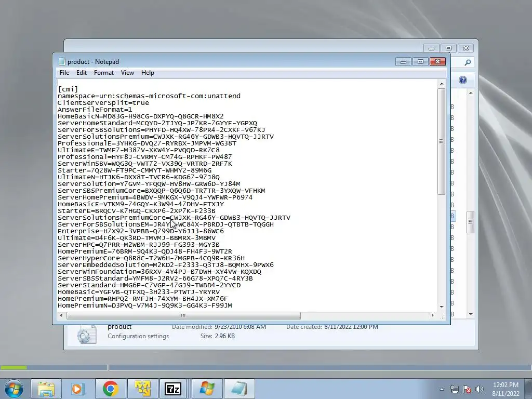
Task: Open the Help menu in Notepad
Action: click(148, 73)
